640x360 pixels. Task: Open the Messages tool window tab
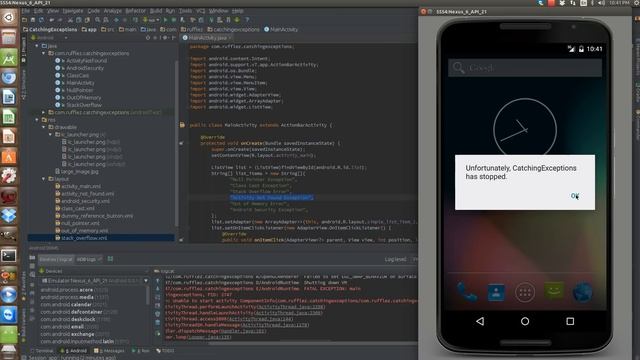109,351
